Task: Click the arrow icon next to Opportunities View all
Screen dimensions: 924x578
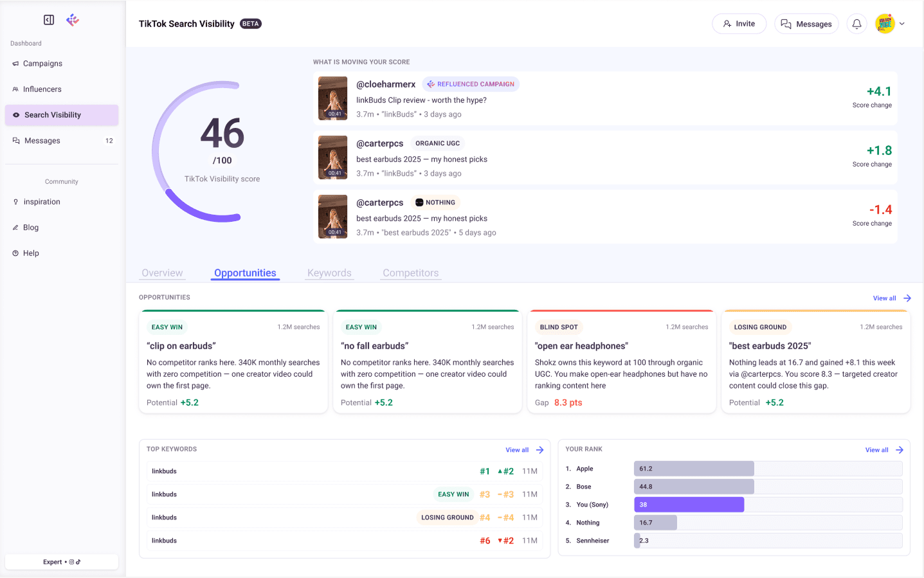Action: click(907, 298)
